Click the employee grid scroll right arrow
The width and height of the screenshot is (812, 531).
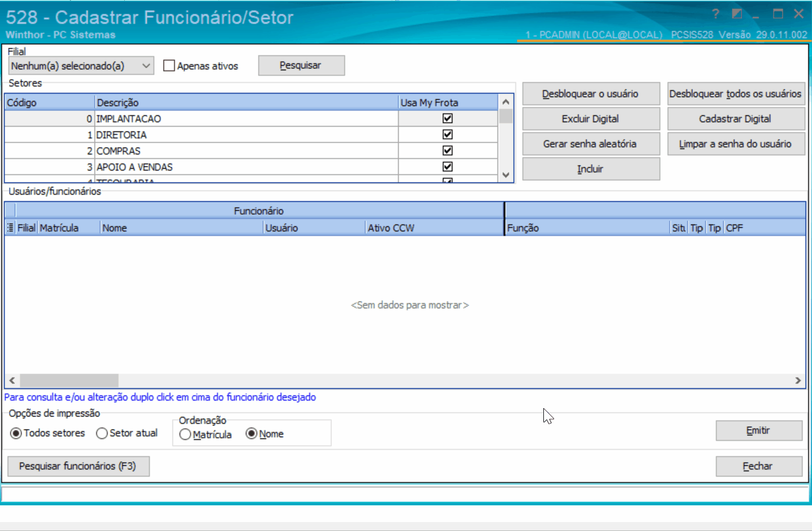click(x=798, y=380)
